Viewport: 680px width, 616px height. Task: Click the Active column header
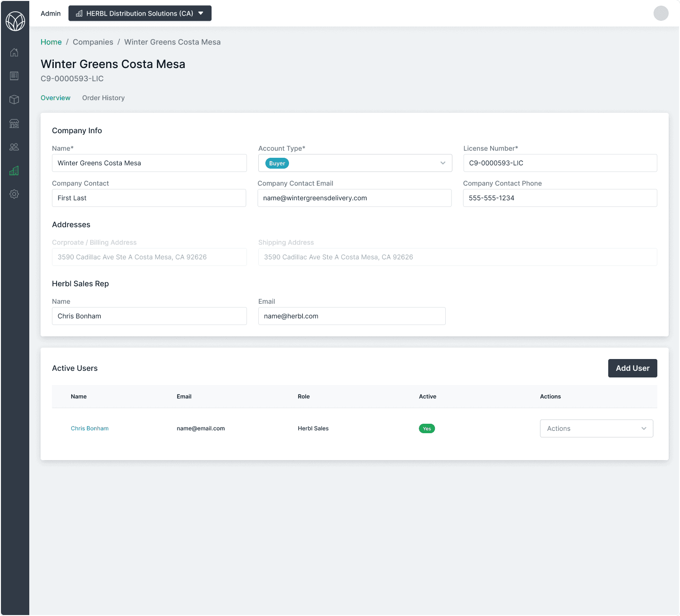427,396
